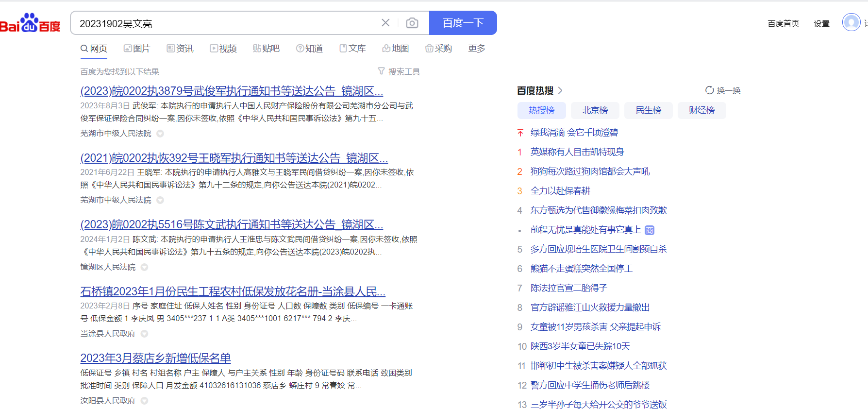Switch to the 视频 video tab
This screenshot has width=868, height=409.
coord(223,49)
